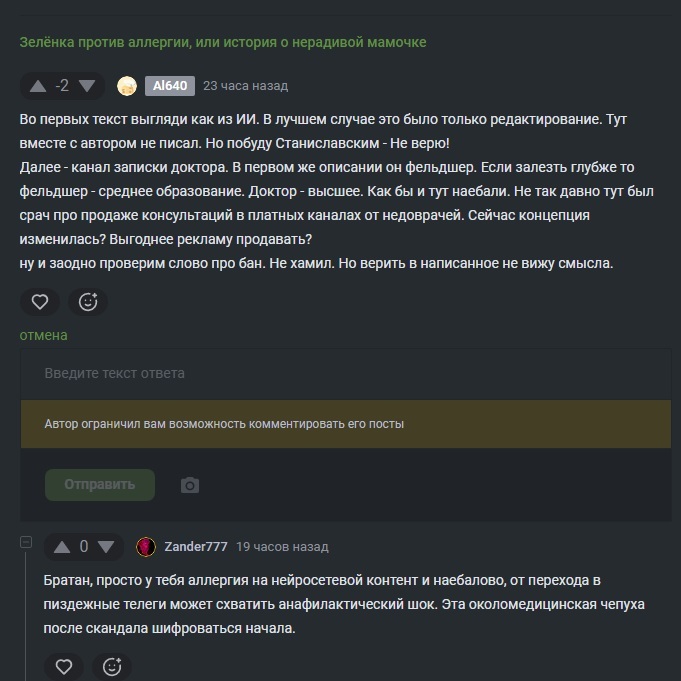Click the '23 часа назад' timestamp
Viewport: 681px width, 681px height.
245,86
